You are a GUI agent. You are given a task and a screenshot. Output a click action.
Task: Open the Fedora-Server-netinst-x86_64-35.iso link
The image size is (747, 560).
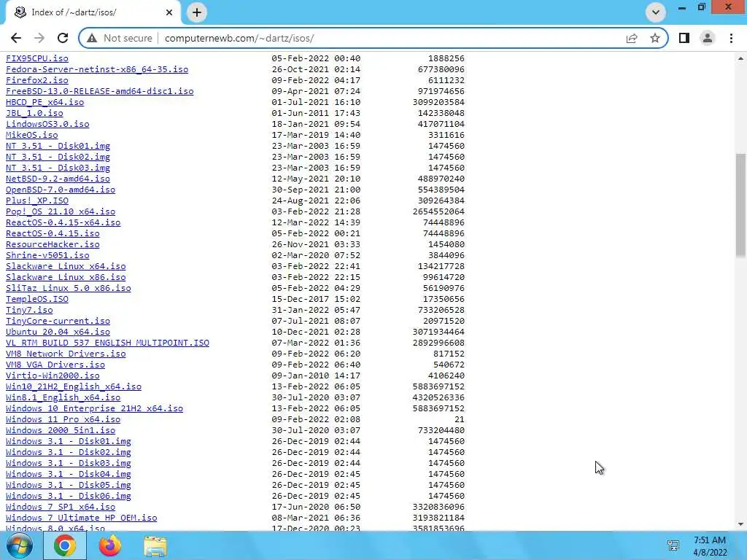pyautogui.click(x=97, y=69)
